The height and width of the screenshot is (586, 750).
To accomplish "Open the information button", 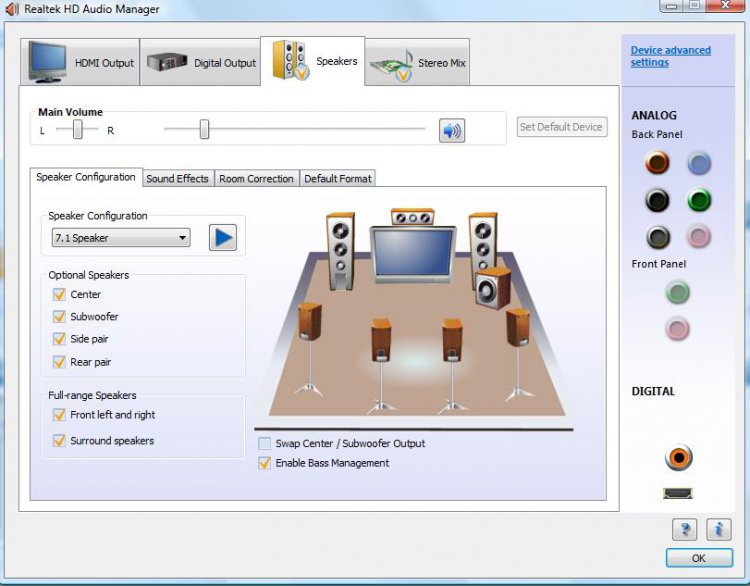I will [x=719, y=529].
